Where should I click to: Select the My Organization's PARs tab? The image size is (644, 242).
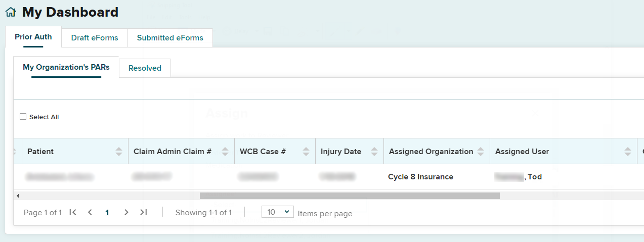[x=66, y=67]
